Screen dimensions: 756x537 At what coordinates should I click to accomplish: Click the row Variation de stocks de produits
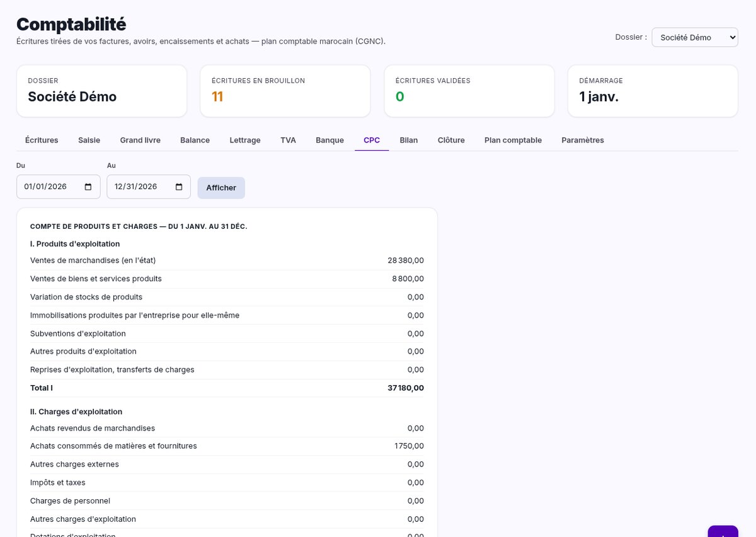pyautogui.click(x=227, y=297)
